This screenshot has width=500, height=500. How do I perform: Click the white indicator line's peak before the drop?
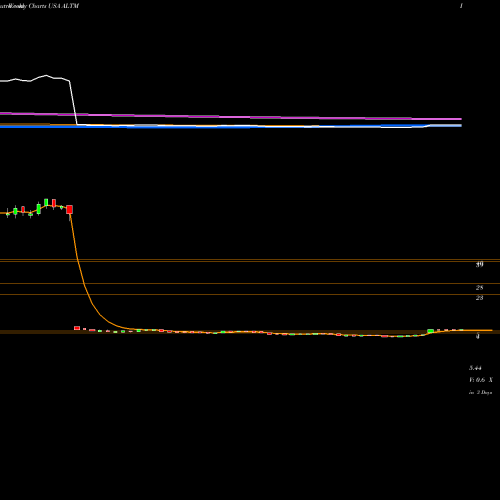coord(46,76)
